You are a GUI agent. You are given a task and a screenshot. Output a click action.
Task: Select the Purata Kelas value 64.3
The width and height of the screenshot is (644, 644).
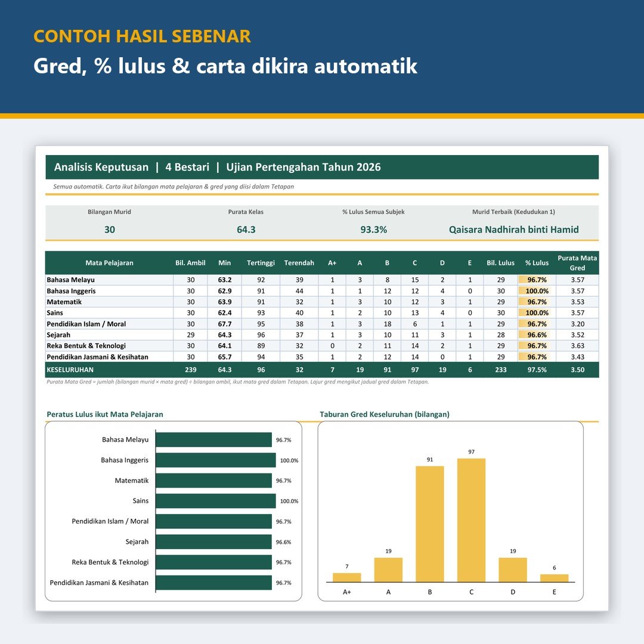(246, 230)
